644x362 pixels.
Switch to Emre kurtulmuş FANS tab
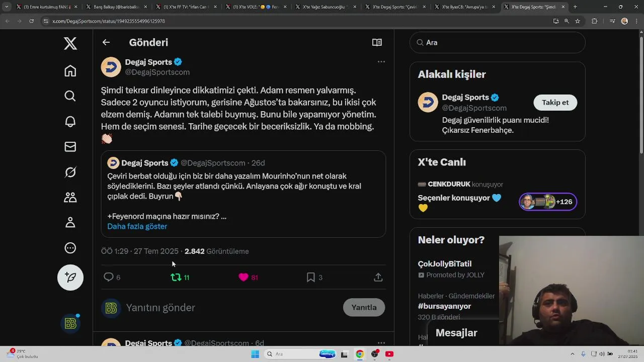44,7
